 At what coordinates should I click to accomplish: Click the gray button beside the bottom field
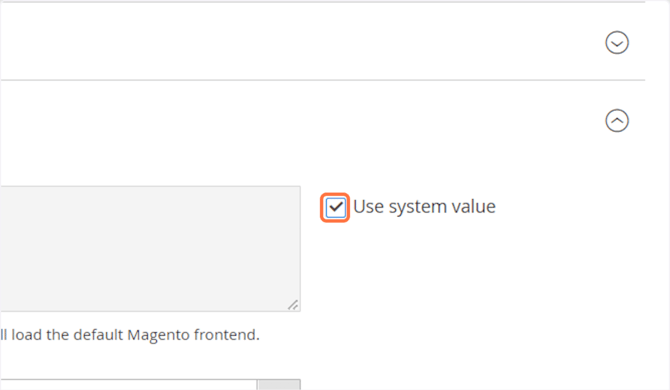coord(279,384)
